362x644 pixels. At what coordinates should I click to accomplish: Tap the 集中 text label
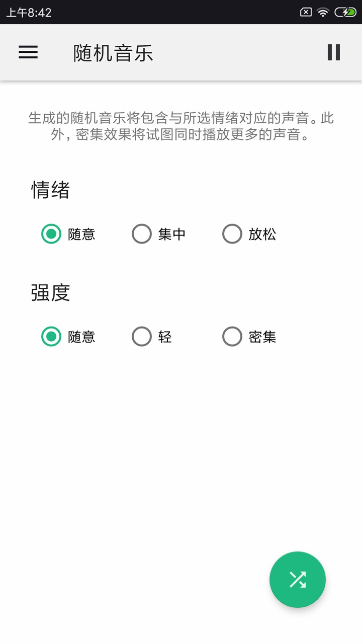[x=171, y=234]
